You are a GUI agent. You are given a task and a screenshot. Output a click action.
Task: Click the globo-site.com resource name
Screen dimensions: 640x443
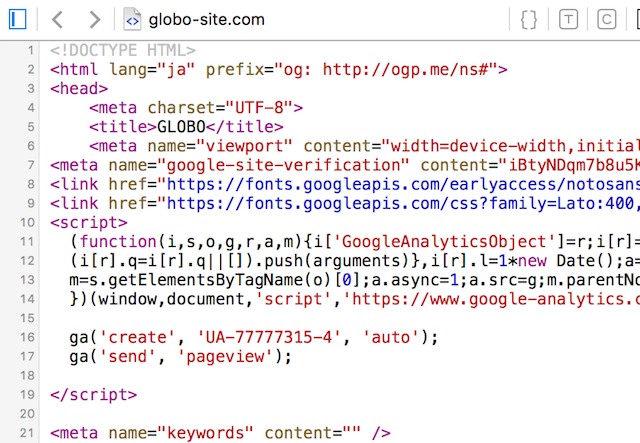click(x=207, y=20)
